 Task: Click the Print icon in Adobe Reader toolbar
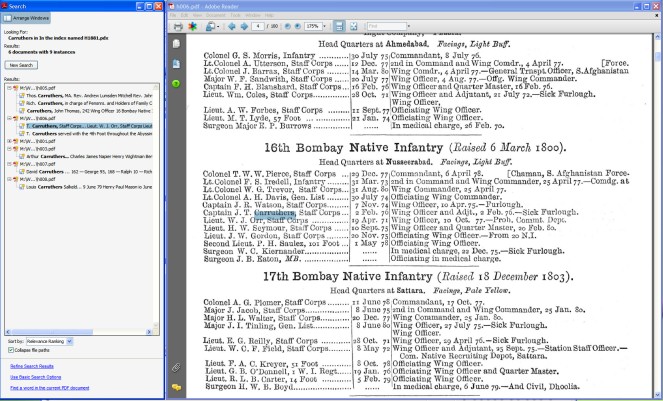tap(178, 27)
